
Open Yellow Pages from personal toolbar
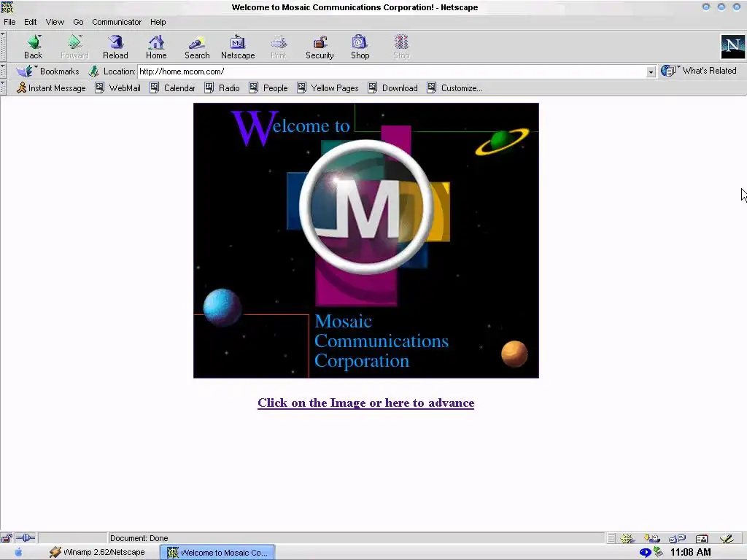(328, 88)
